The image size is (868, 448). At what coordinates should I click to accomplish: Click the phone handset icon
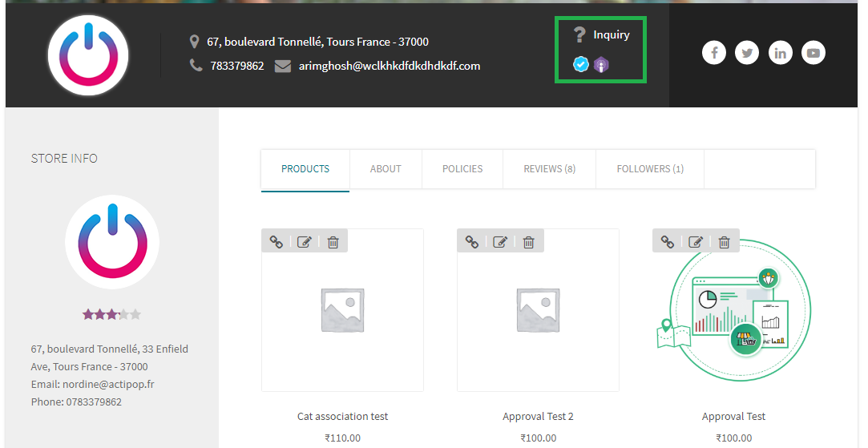click(x=196, y=66)
